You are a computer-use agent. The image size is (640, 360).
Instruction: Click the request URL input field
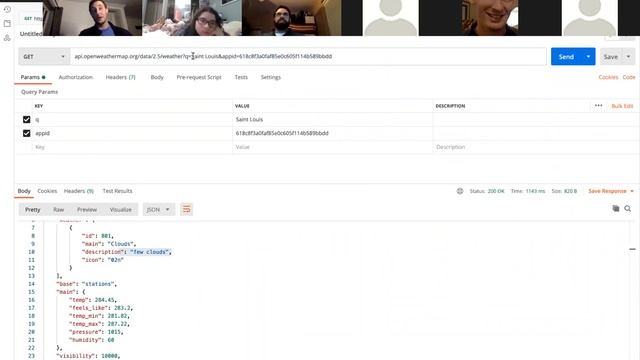click(308, 57)
